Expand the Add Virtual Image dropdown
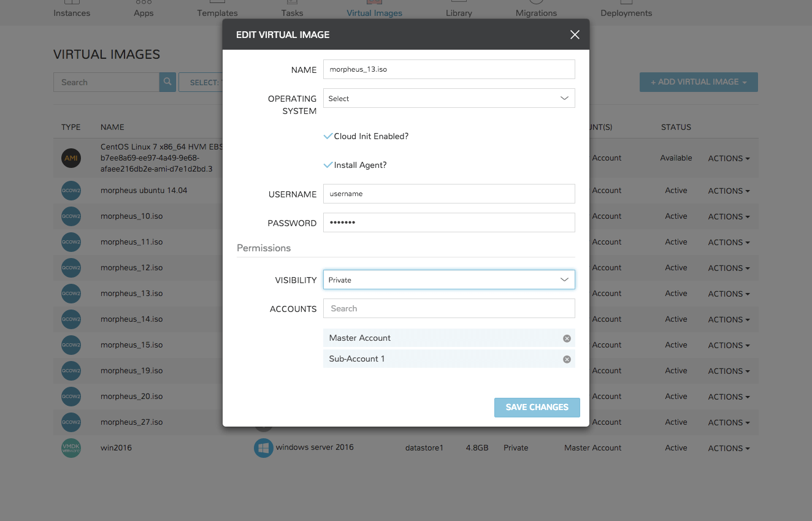This screenshot has height=521, width=812. click(x=699, y=82)
